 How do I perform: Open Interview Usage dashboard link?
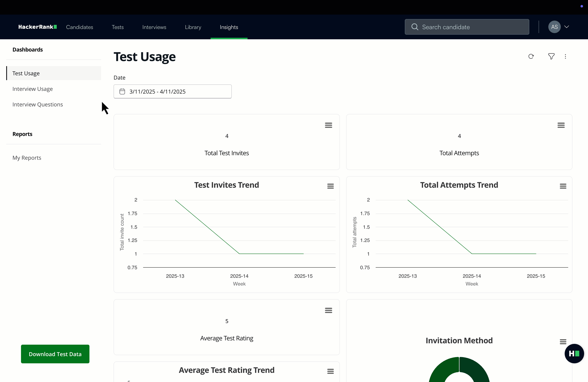pyautogui.click(x=33, y=89)
